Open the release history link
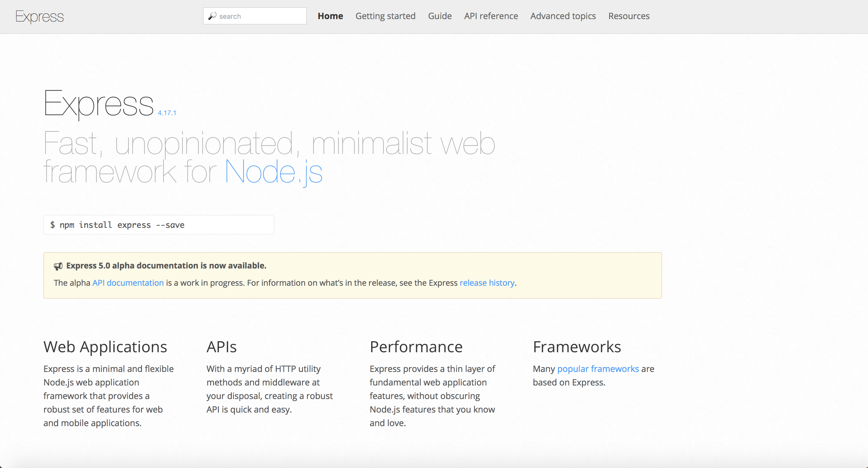This screenshot has height=468, width=868. pyautogui.click(x=487, y=283)
